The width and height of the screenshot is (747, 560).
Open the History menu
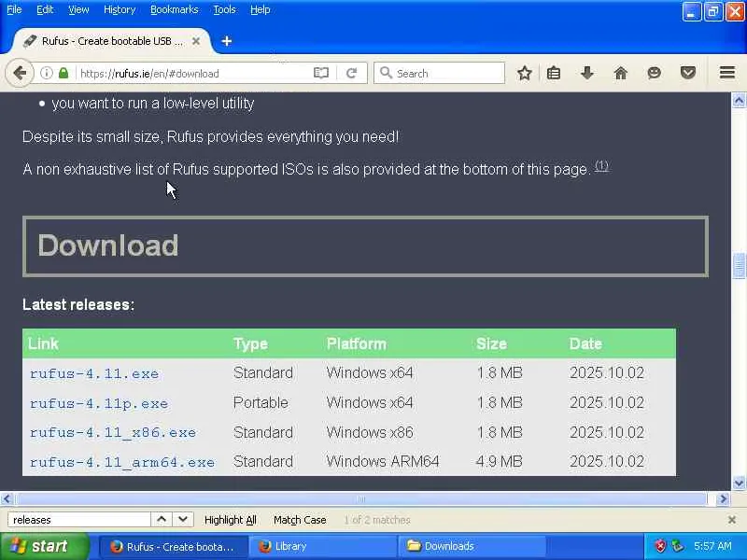(120, 9)
